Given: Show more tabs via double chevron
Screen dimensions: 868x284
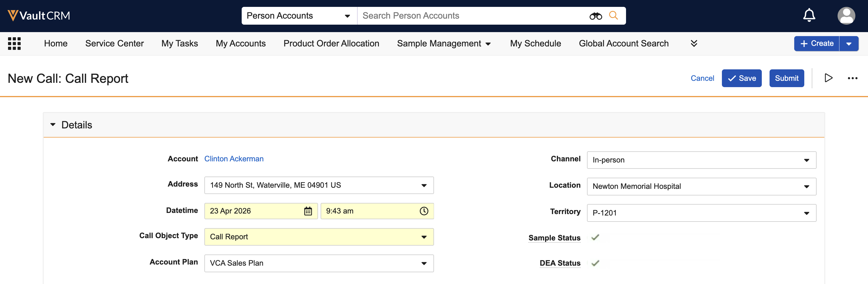Looking at the screenshot, I should click(694, 43).
